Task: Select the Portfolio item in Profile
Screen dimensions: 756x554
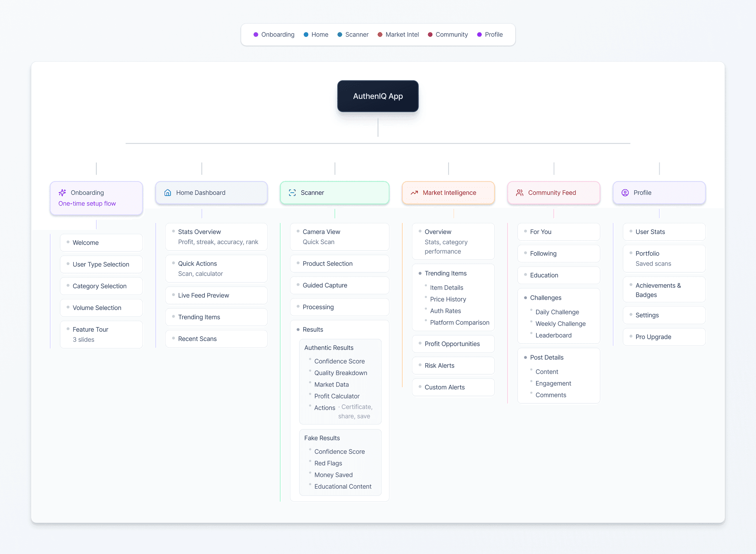Action: point(664,259)
